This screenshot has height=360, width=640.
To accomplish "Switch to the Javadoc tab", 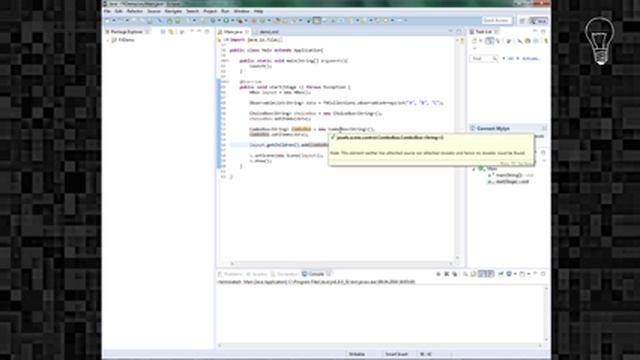I will coord(257,274).
